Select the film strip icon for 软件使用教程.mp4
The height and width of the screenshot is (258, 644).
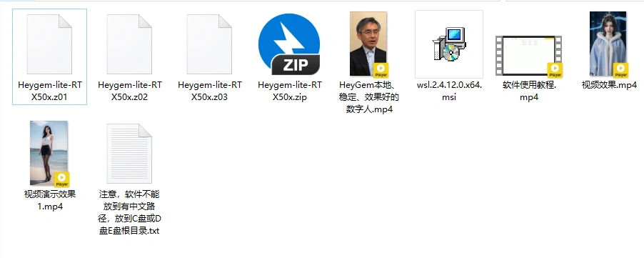pyautogui.click(x=528, y=56)
